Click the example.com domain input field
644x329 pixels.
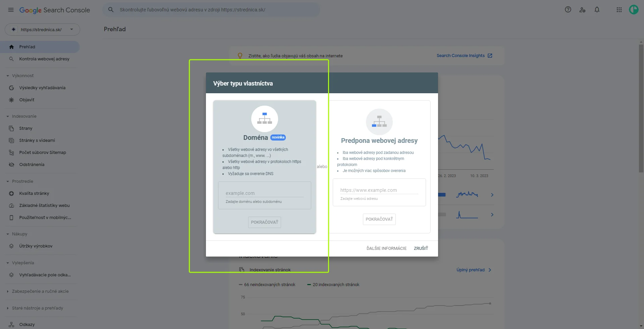[x=265, y=194]
